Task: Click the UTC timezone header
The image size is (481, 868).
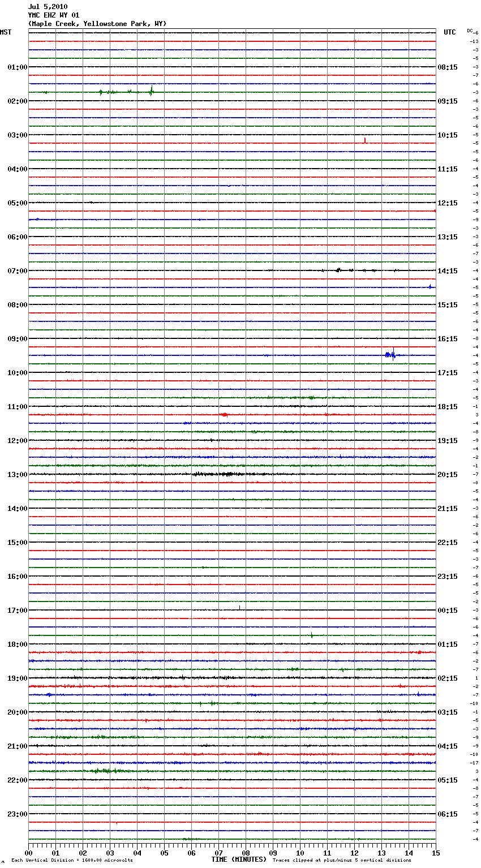Action: click(450, 32)
